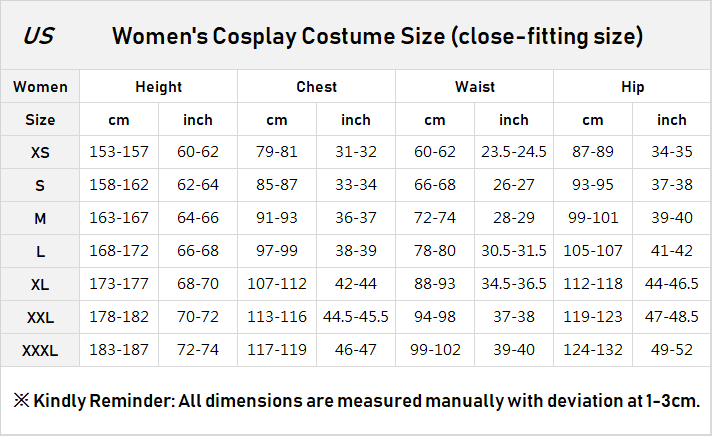The image size is (712, 436).
Task: Click the Kindly Reminder note text
Action: click(x=356, y=401)
